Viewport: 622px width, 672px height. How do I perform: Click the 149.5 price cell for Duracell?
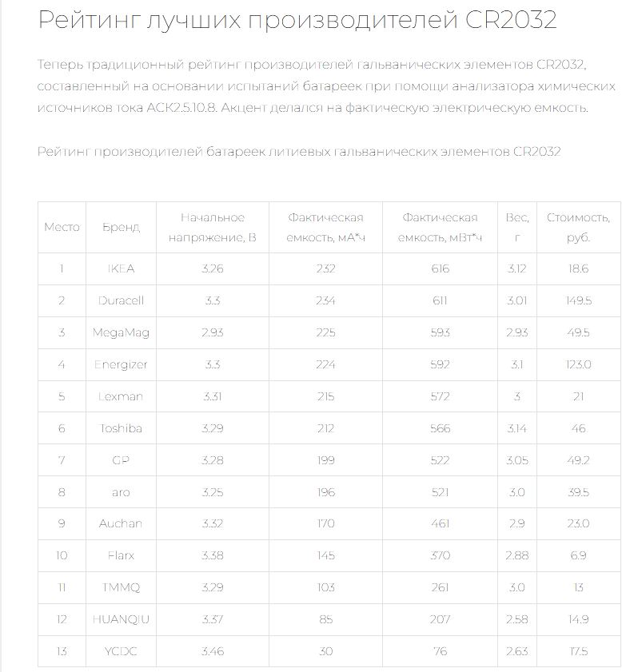(x=578, y=300)
